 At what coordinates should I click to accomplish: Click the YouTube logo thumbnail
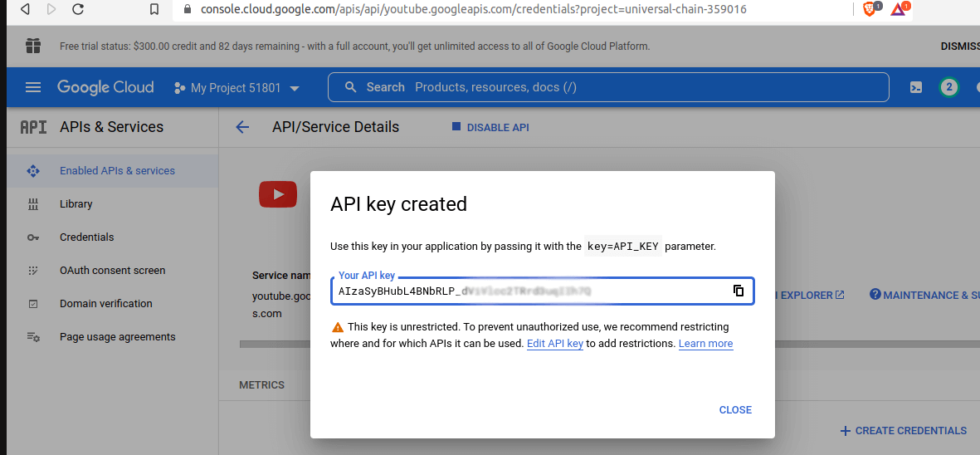(277, 194)
